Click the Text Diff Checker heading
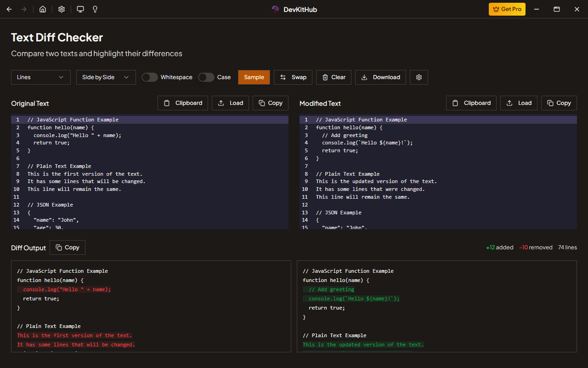The height and width of the screenshot is (368, 588). (x=57, y=37)
